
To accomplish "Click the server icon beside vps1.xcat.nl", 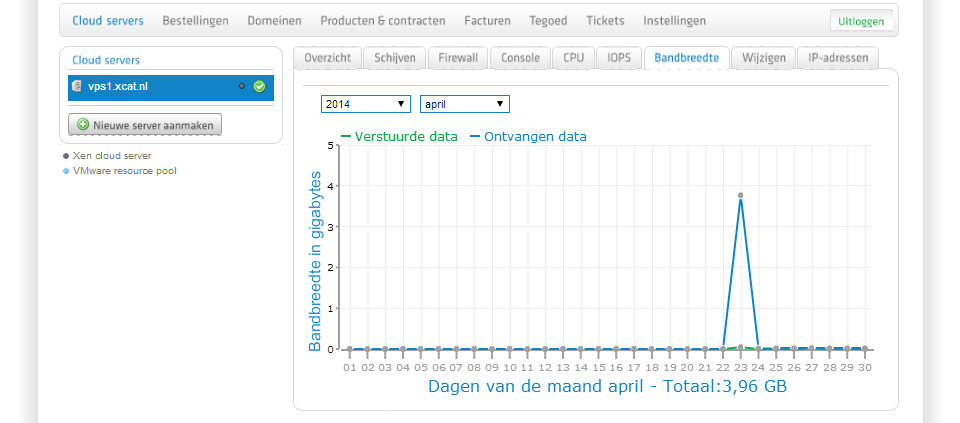I will [77, 87].
